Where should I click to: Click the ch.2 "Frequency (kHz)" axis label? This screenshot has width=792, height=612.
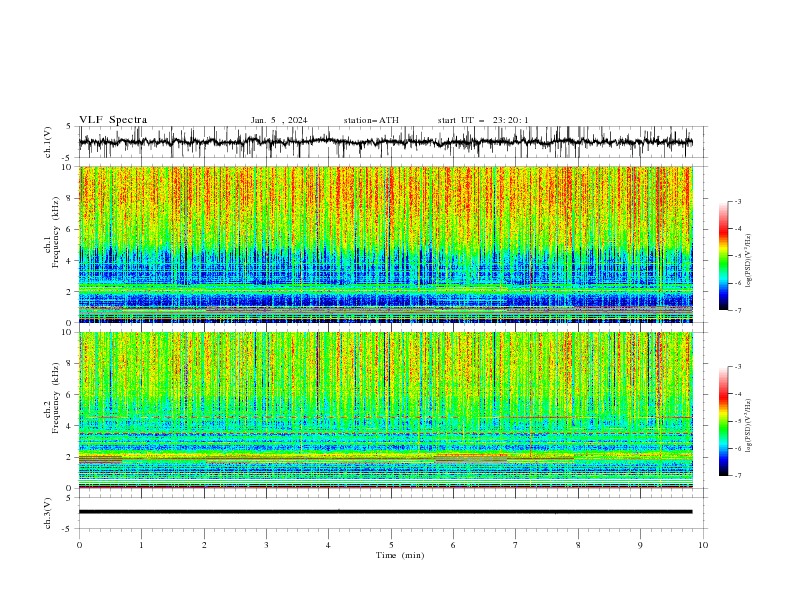coord(55,398)
